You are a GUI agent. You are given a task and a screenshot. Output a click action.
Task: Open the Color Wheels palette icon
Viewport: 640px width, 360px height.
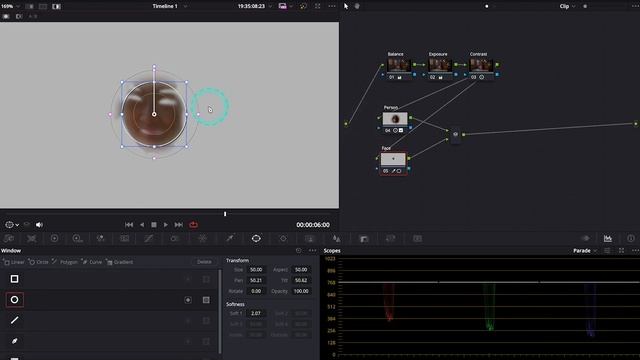click(x=54, y=238)
